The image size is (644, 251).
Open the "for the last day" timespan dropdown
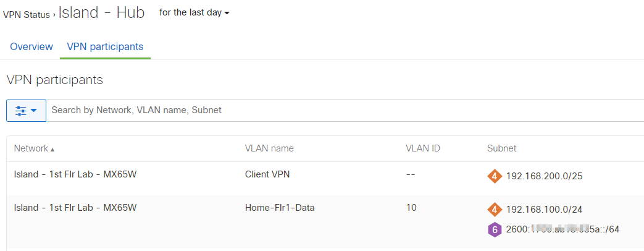pos(194,13)
